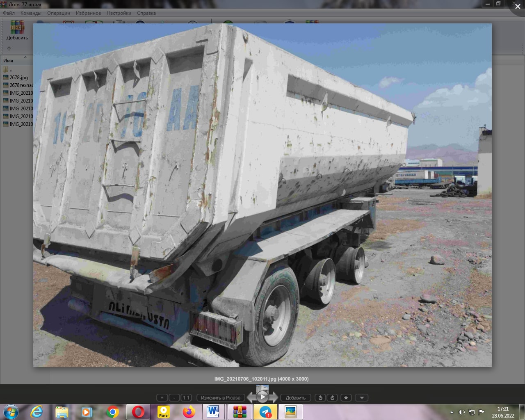Viewport: 525px width, 420px height.
Task: Open the Настройки menu in WinRAR
Action: point(119,13)
